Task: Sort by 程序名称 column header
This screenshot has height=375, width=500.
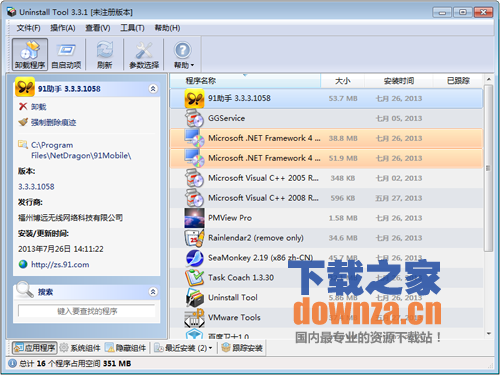Action: (x=245, y=81)
